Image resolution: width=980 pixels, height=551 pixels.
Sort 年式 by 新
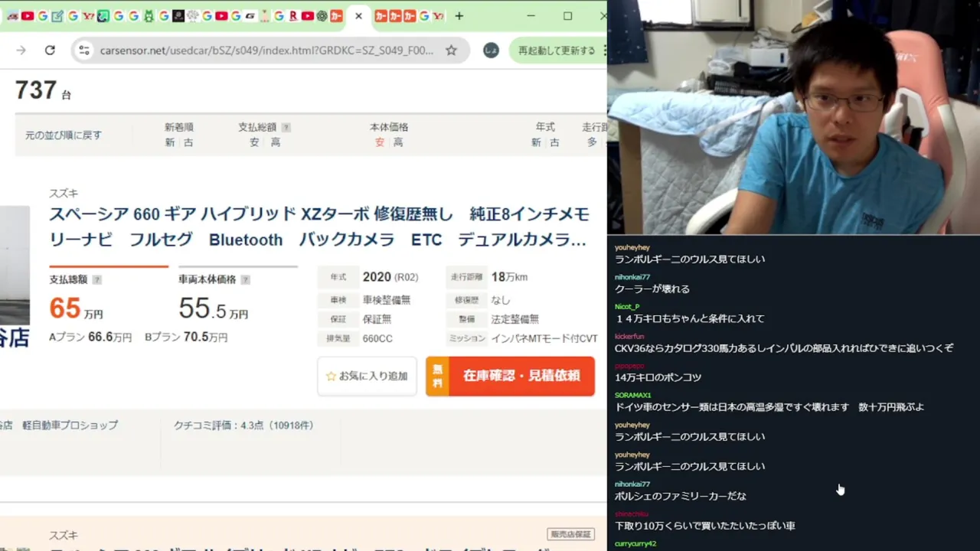(x=536, y=142)
